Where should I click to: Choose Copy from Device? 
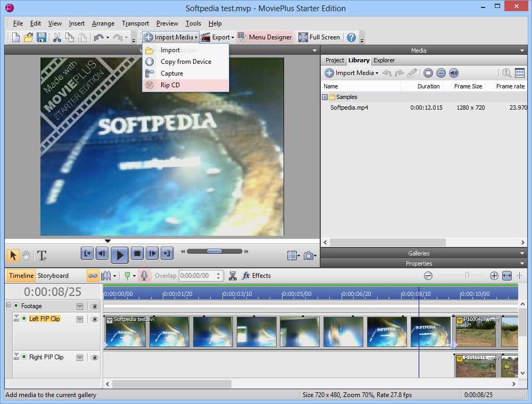click(x=186, y=62)
